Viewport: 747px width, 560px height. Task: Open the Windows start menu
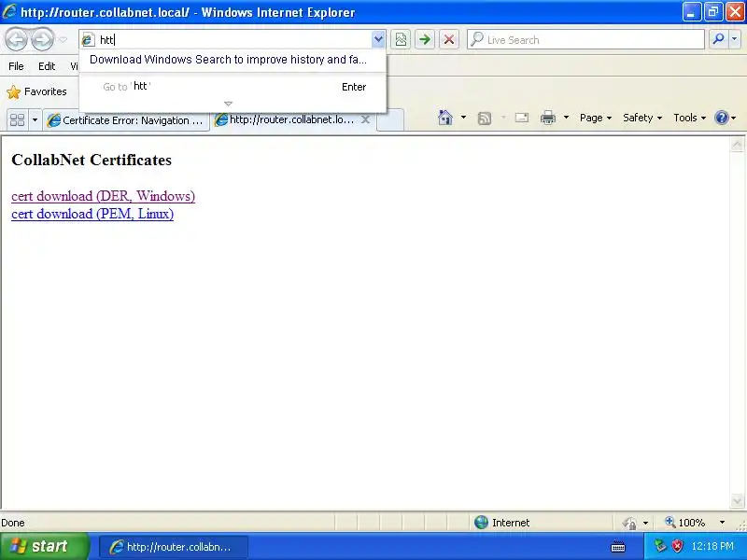(44, 546)
